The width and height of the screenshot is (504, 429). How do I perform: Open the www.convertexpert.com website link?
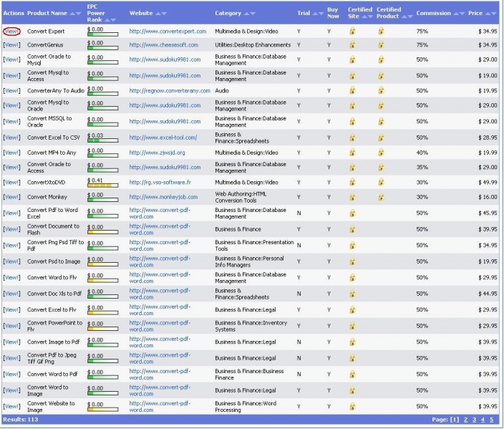[x=168, y=32]
